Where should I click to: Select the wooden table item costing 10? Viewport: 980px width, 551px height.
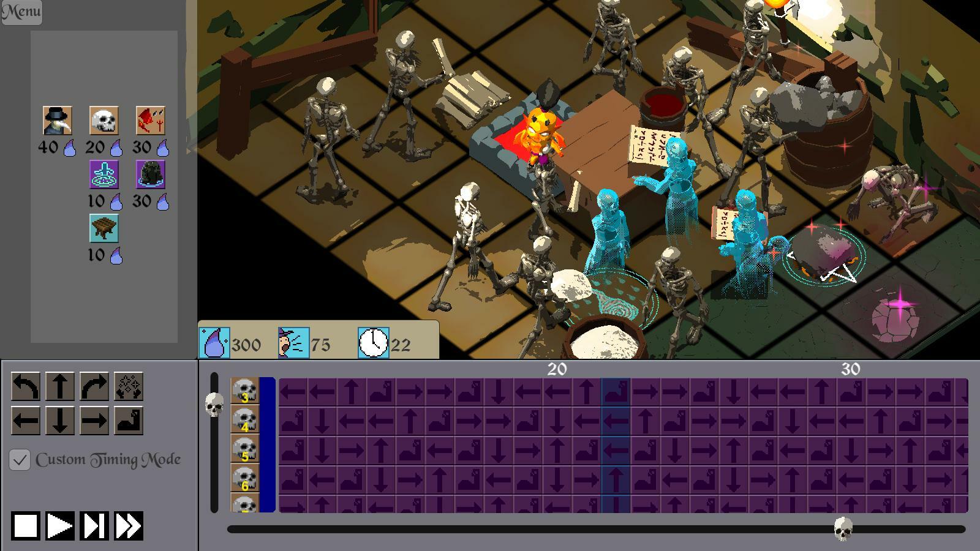(x=104, y=228)
